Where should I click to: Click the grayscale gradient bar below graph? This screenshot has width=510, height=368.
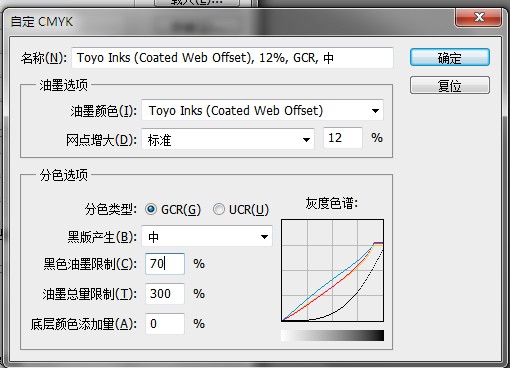coord(332,335)
